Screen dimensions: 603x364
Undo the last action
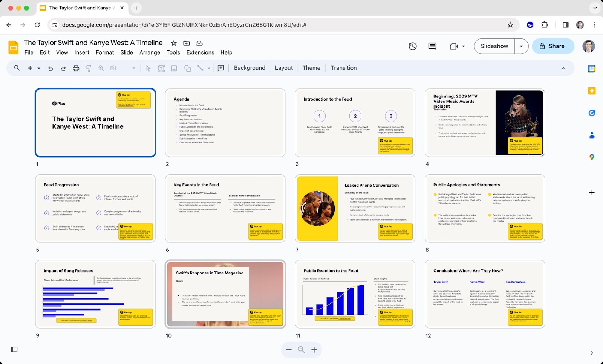(51, 68)
